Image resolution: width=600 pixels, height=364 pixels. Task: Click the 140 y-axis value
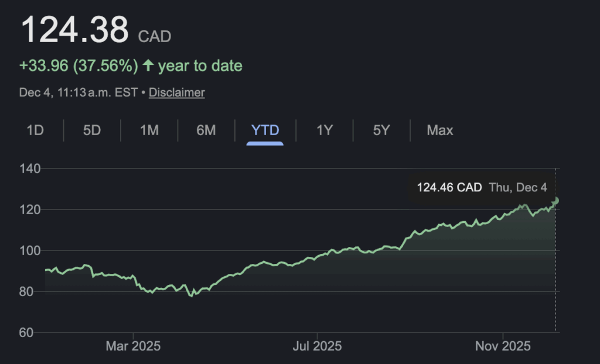coord(31,169)
